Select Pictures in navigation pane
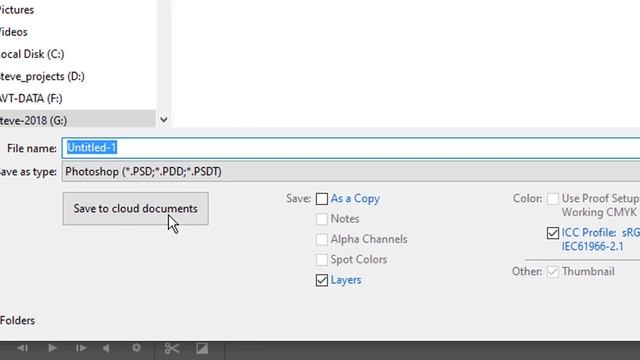 pos(17,10)
